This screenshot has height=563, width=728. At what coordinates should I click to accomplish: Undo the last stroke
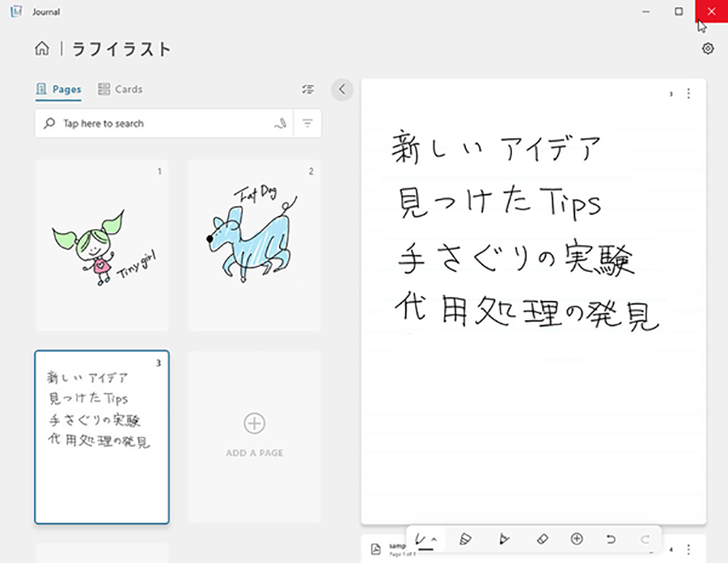click(611, 539)
